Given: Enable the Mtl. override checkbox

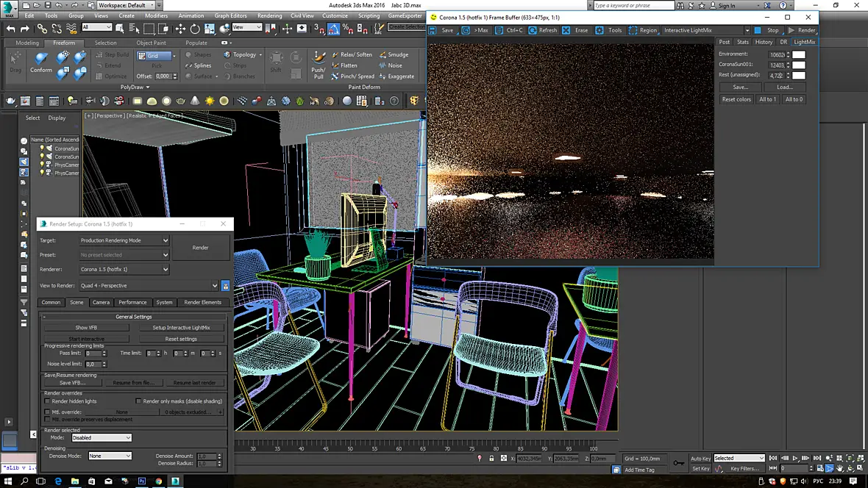Looking at the screenshot, I should tap(47, 412).
